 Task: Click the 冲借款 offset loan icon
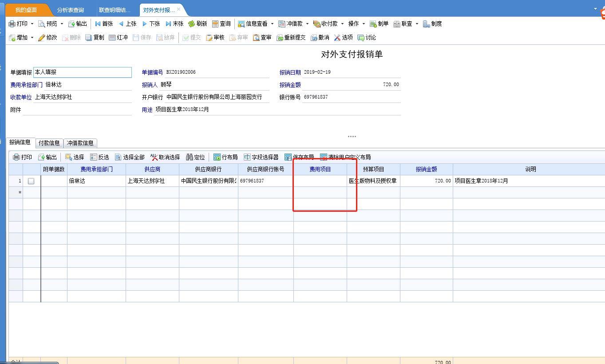tap(282, 24)
